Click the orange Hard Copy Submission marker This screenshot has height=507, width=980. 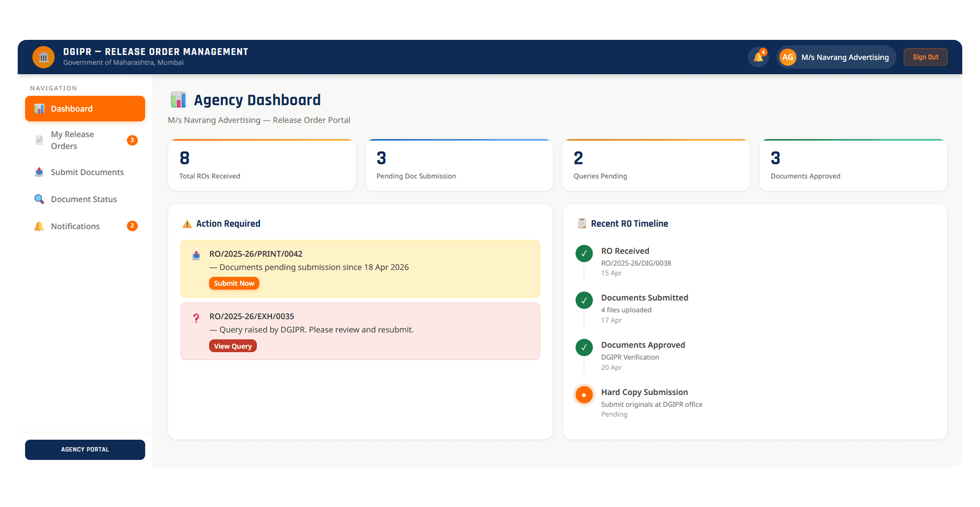click(584, 395)
